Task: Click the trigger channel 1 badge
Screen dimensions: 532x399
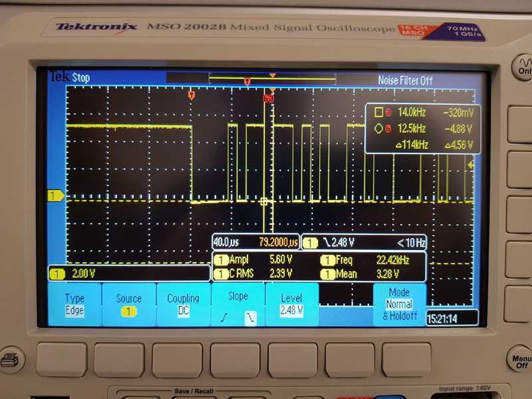Action: coord(310,243)
